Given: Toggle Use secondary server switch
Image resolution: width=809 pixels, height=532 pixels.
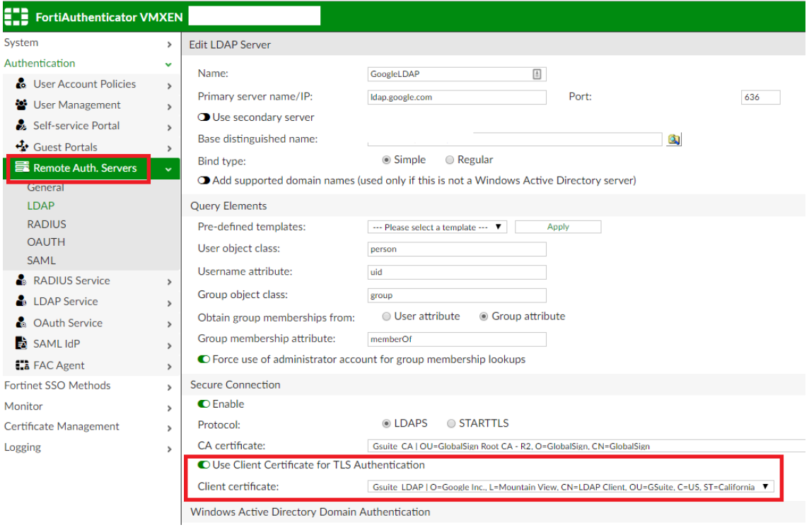Looking at the screenshot, I should [204, 117].
